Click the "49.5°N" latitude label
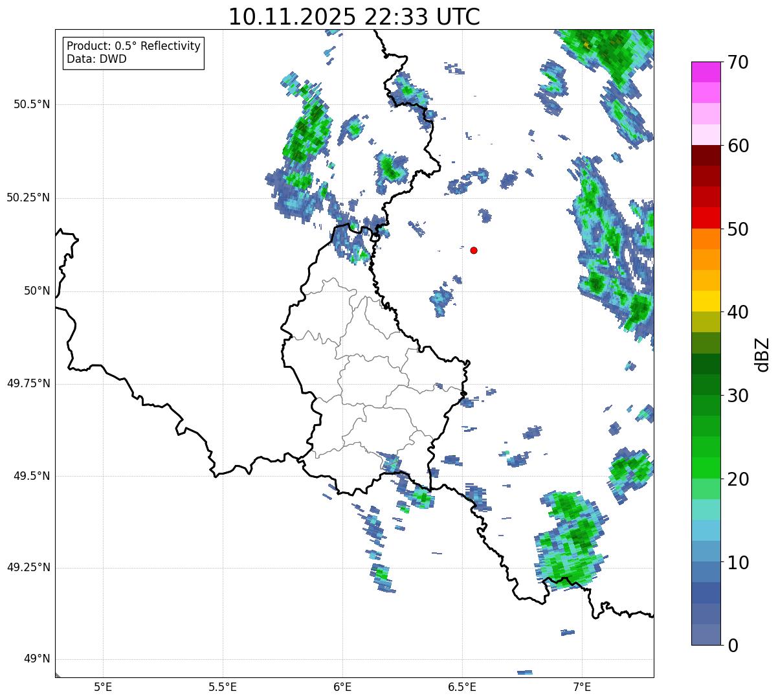 coord(32,476)
